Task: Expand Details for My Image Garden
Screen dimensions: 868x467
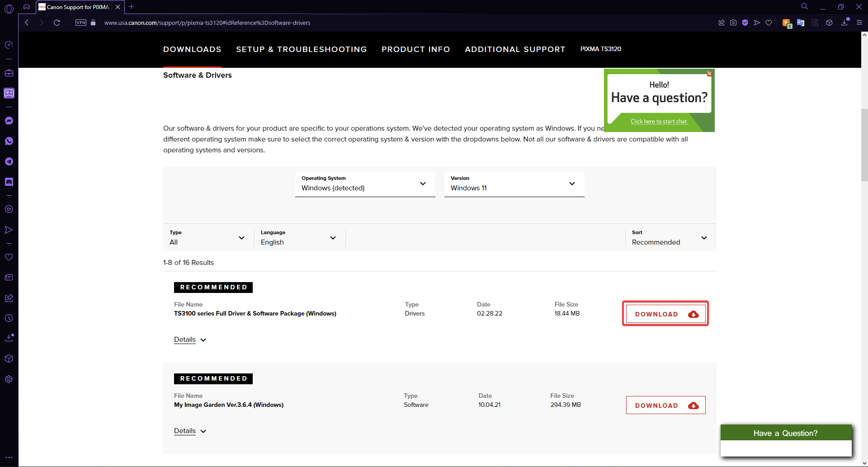Action: tap(190, 431)
